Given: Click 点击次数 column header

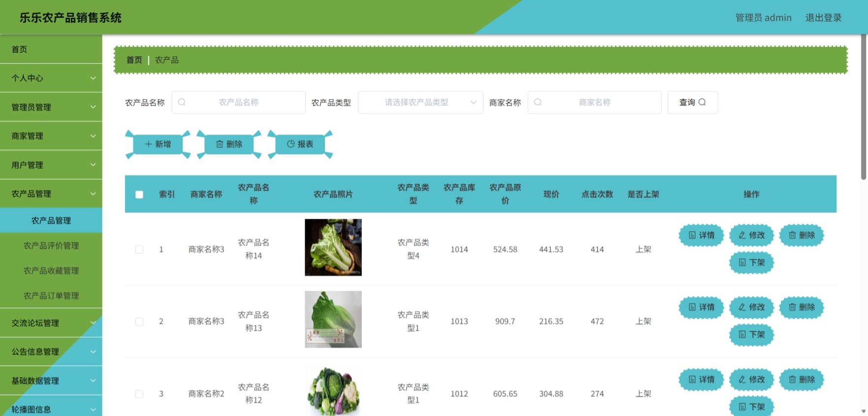Looking at the screenshot, I should (597, 194).
